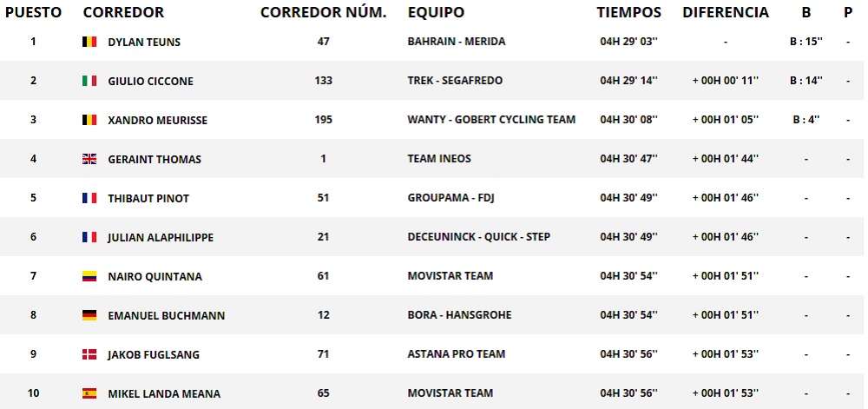Click team name Trek - Segafredo
The width and height of the screenshot is (868, 409).
coord(455,81)
